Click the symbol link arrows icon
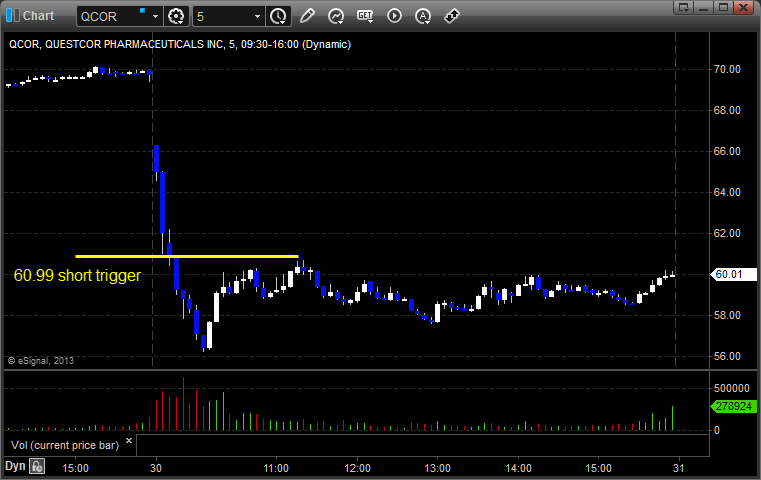Image resolution: width=761 pixels, height=480 pixels. (452, 16)
